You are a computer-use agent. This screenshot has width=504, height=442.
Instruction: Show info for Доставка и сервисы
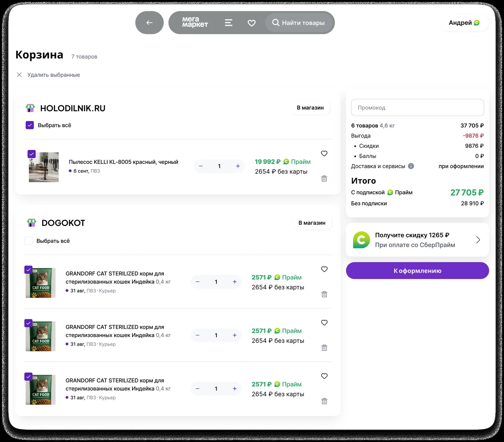click(411, 166)
